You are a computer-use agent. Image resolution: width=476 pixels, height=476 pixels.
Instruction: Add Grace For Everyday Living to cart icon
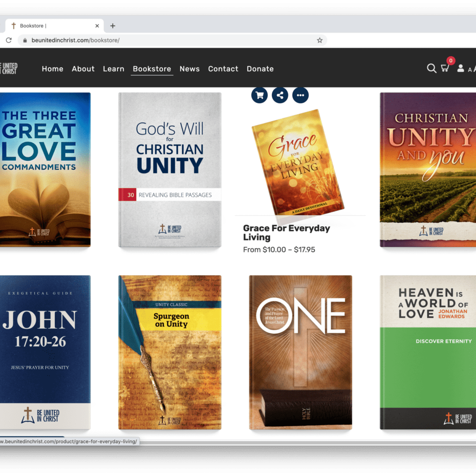click(x=259, y=95)
